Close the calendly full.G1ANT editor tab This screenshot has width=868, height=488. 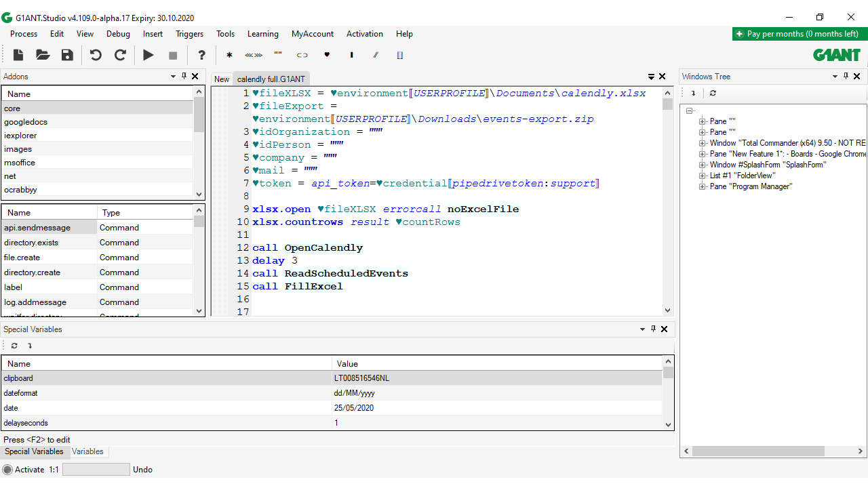(x=663, y=77)
